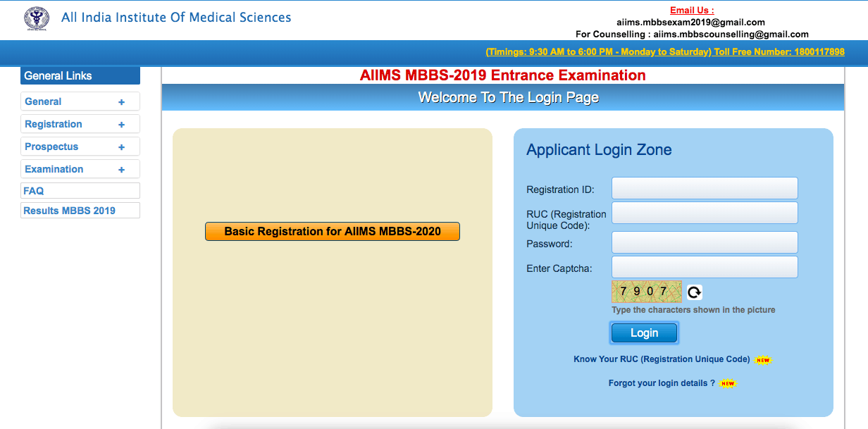Click the captcha picture showing 7907
868x429 pixels.
(x=646, y=292)
